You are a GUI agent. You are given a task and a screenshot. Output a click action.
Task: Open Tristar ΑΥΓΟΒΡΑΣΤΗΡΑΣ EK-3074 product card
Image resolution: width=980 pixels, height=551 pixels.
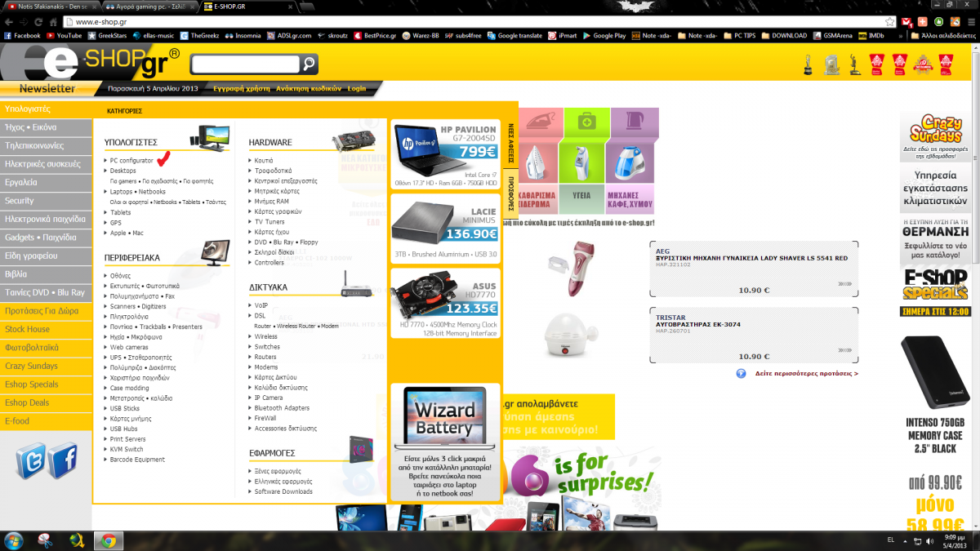click(754, 335)
